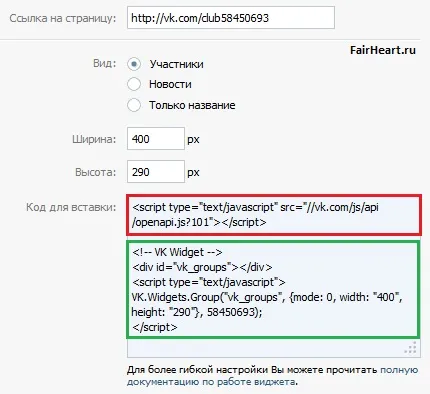Click the Высота height input field
Screen dimensions: 430x394
[x=156, y=171]
